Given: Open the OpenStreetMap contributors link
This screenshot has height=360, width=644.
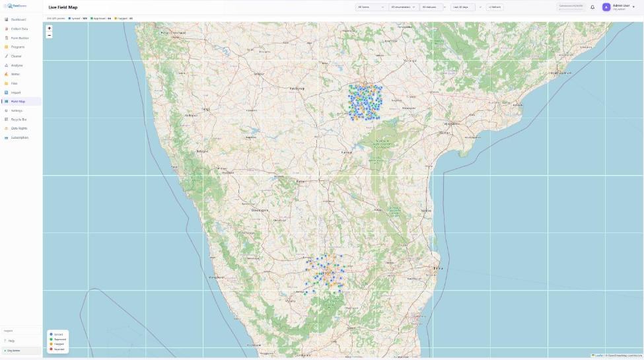Looking at the screenshot, I should pyautogui.click(x=625, y=355).
